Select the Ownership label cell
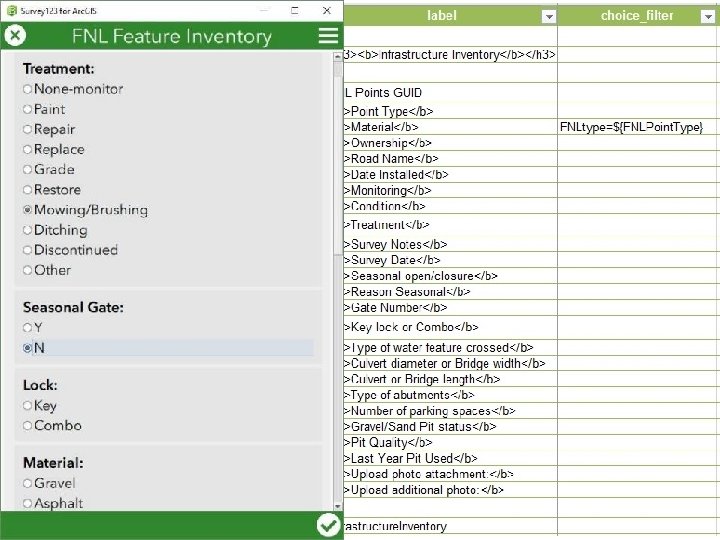Screen dimensions: 720x540 450,143
